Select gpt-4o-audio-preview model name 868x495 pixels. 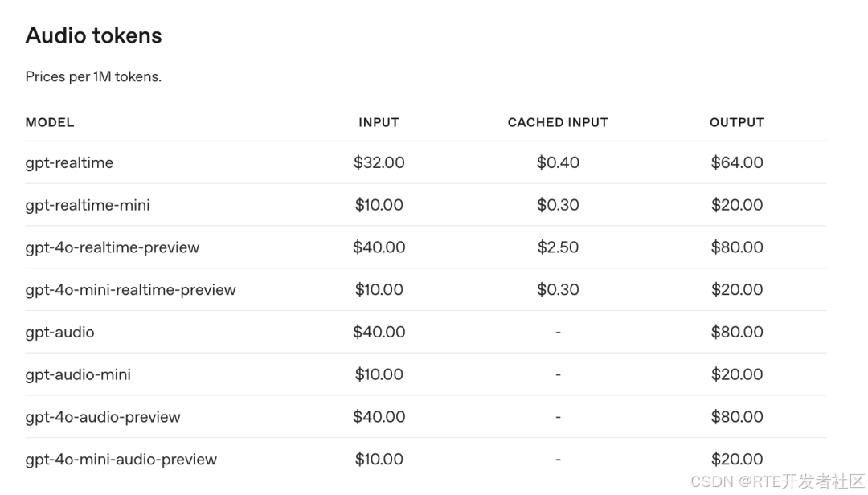click(103, 417)
